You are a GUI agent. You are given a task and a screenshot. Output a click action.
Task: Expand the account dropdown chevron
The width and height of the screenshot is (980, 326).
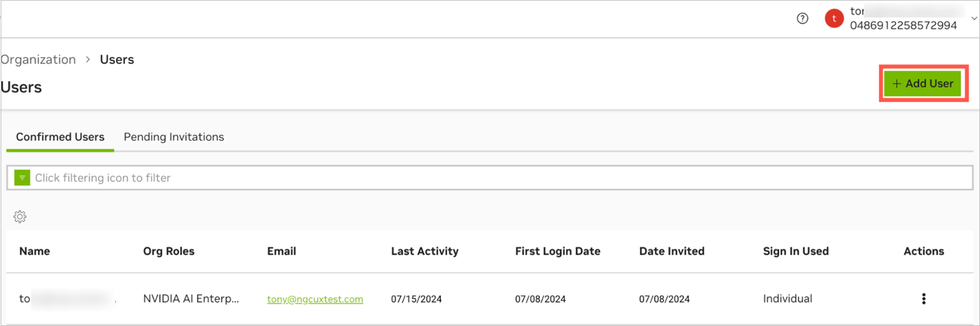pos(974,19)
